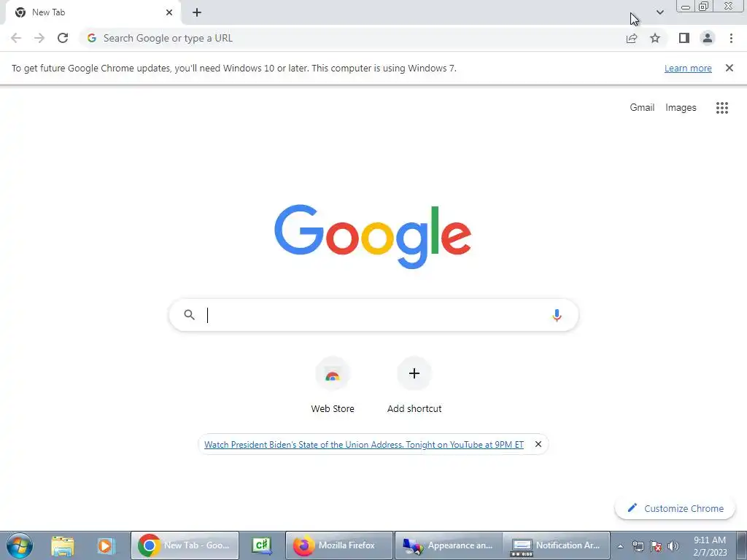Reload the current page

(x=63, y=38)
